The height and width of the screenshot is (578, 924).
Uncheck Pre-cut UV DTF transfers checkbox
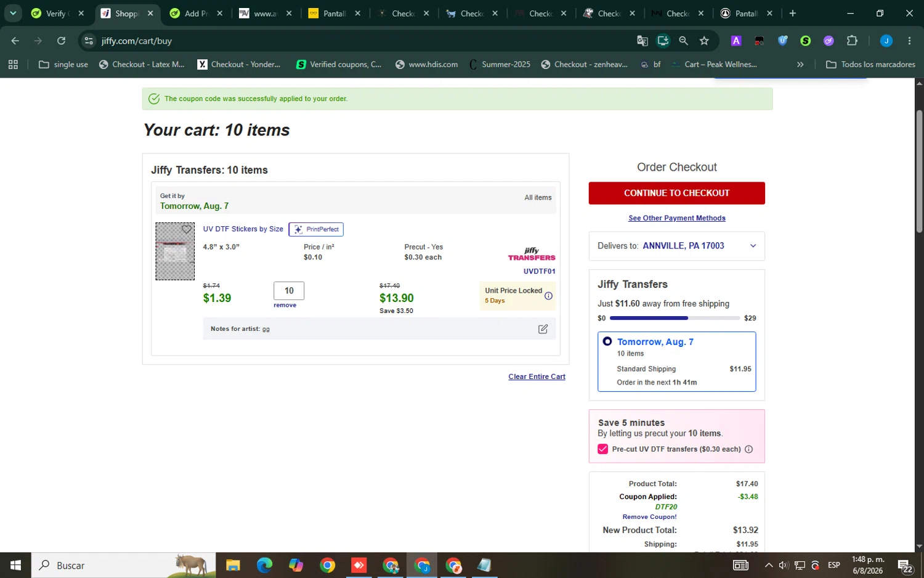tap(602, 449)
